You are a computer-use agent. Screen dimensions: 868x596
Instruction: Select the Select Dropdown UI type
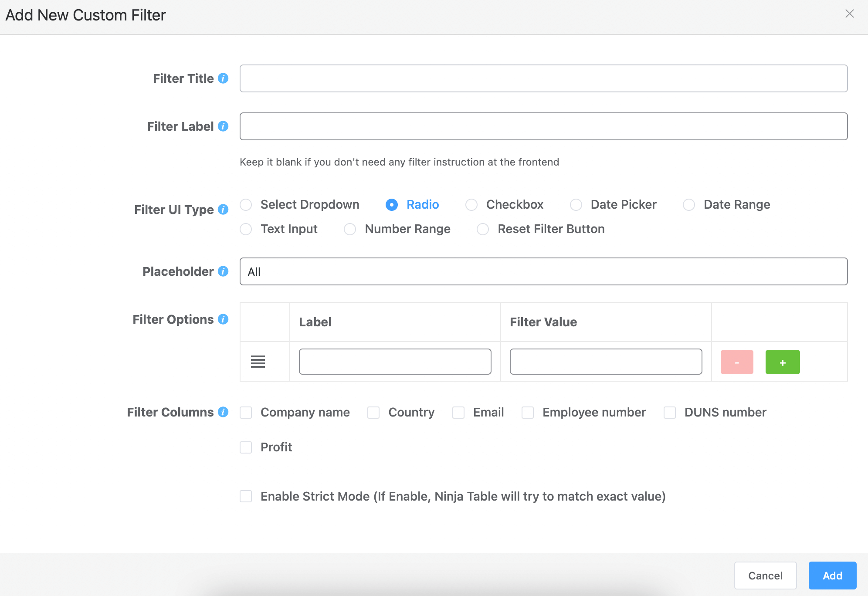246,204
